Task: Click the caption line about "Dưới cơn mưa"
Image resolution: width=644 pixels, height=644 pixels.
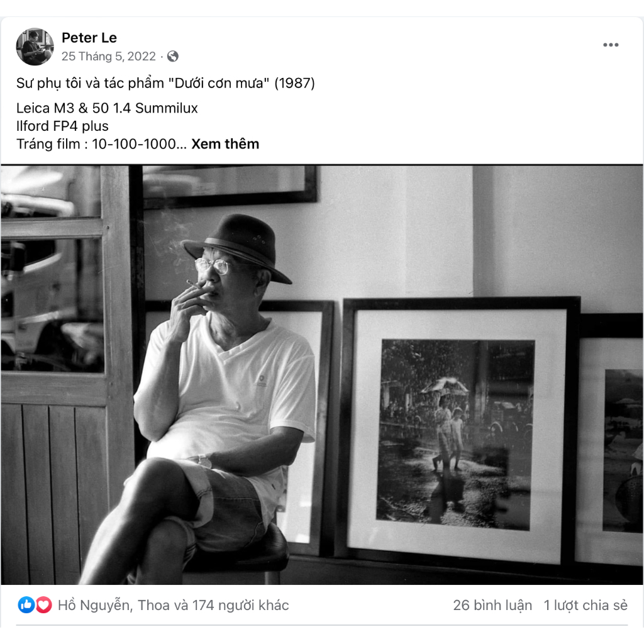Action: click(x=165, y=84)
